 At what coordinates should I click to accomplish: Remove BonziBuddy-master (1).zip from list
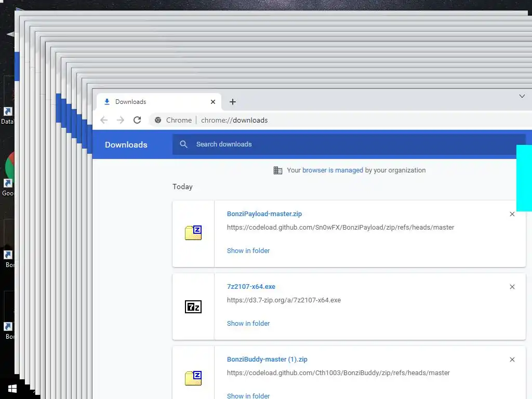tap(512, 360)
